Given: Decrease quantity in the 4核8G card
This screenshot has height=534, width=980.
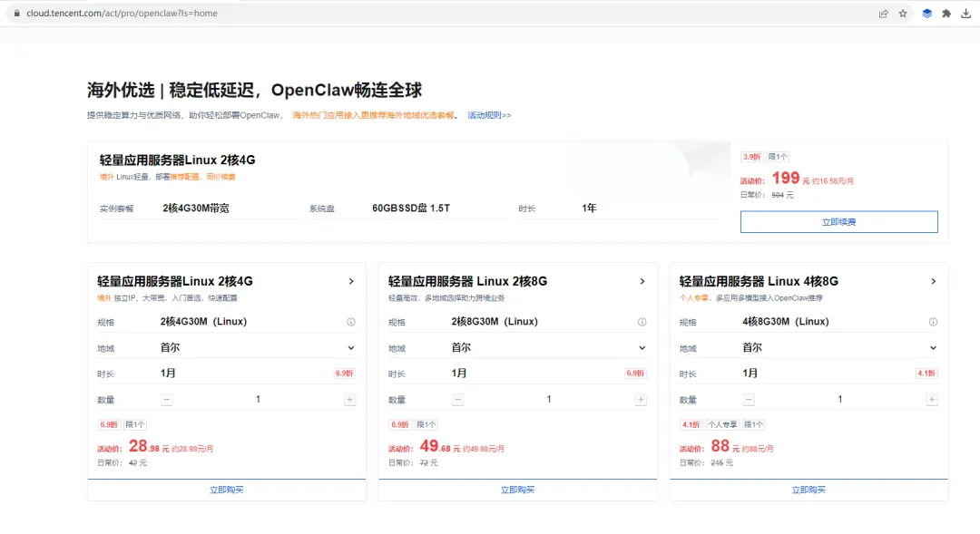Looking at the screenshot, I should tap(749, 400).
